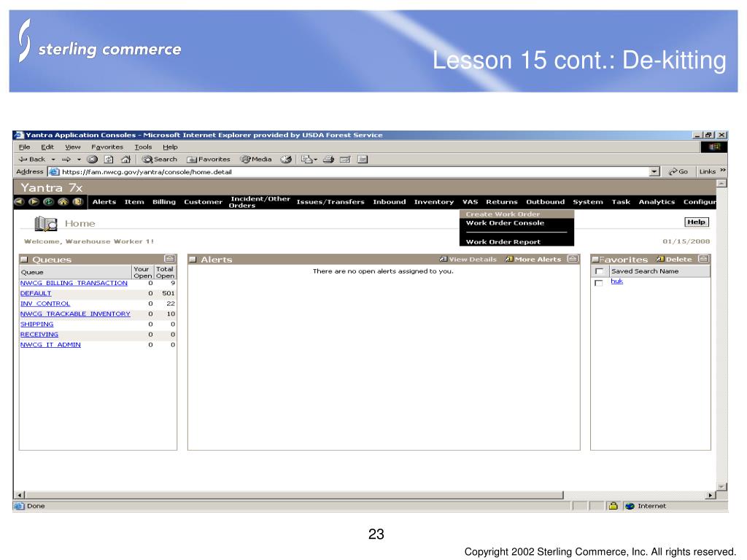Open the NWCG_BILLING_TRANSACTION queue
Image resolution: width=747 pixels, height=560 pixels.
74,283
